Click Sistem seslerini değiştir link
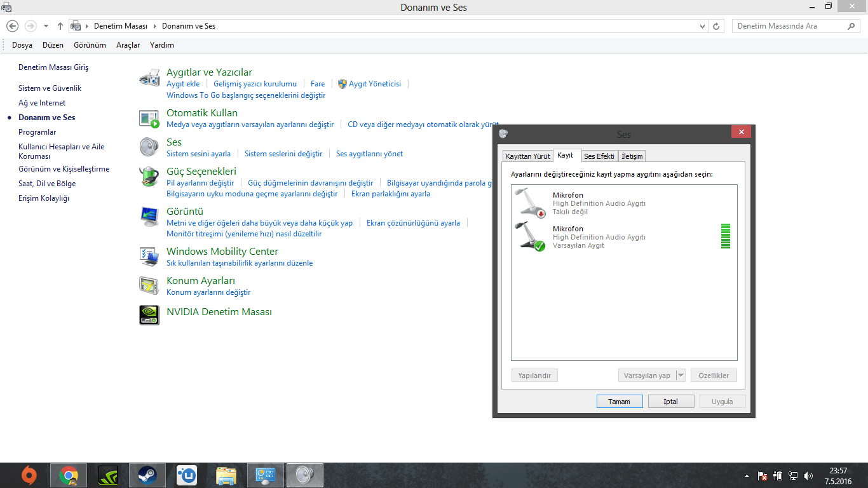 click(x=283, y=154)
